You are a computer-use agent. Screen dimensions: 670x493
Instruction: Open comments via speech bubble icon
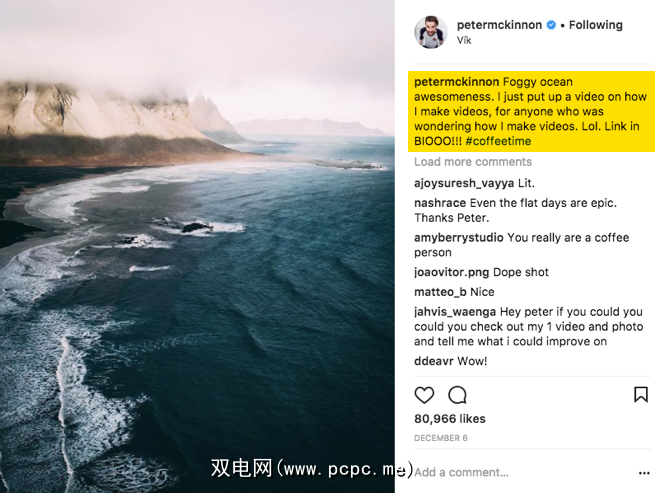point(457,395)
